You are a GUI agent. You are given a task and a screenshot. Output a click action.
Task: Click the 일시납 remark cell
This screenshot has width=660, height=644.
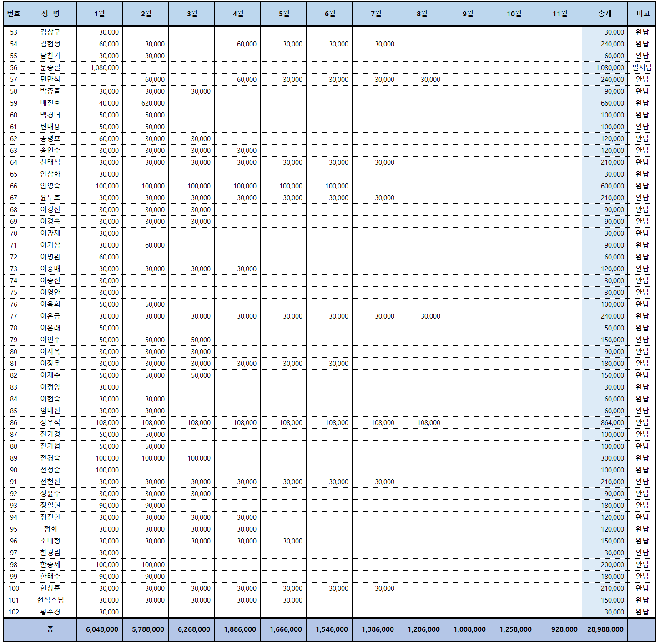click(x=642, y=68)
